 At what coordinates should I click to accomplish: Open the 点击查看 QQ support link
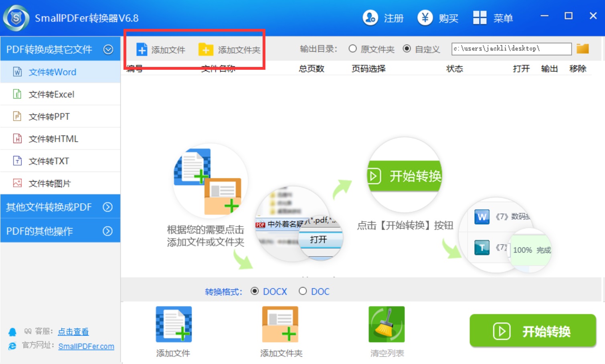point(73,332)
